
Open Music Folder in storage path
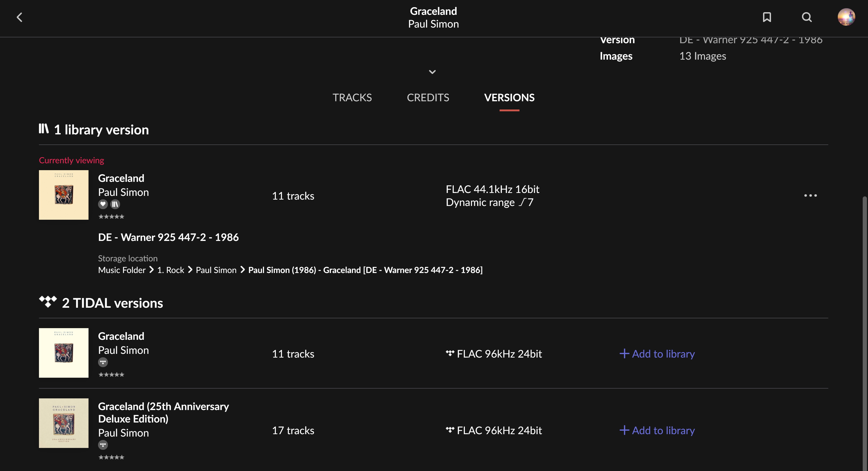[x=122, y=270]
